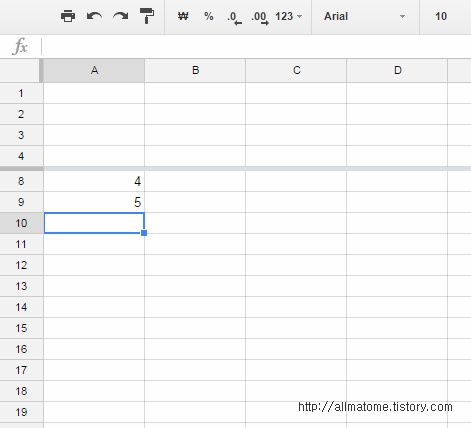Select row 11 header
471x428 pixels.
coord(21,244)
